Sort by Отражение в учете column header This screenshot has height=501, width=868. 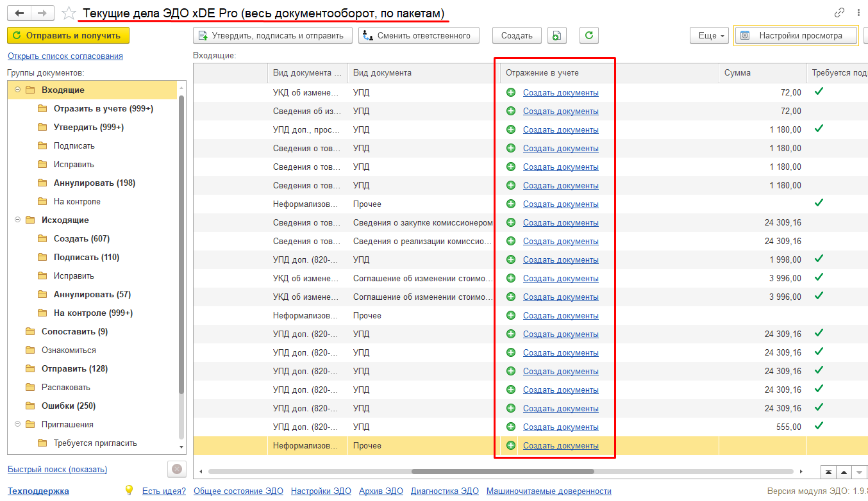click(x=610, y=73)
